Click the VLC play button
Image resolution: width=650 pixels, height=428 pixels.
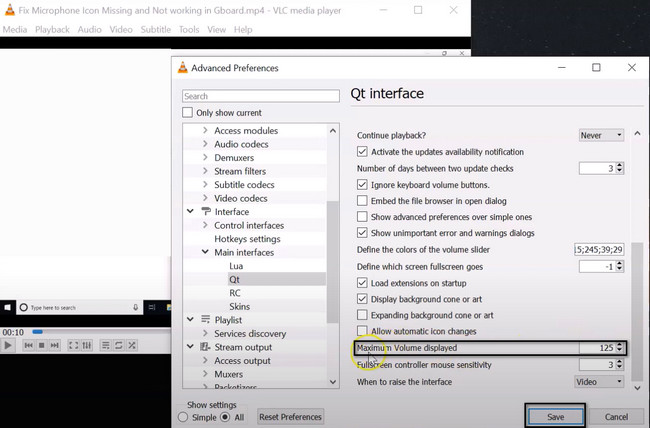7,345
